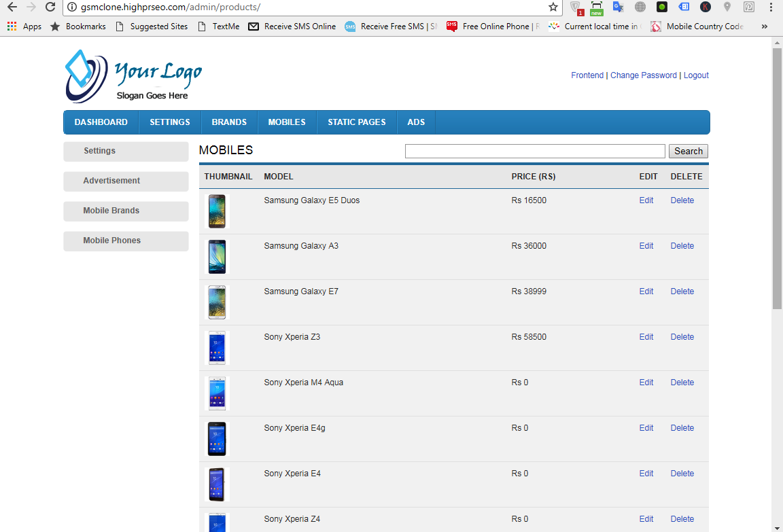Image resolution: width=783 pixels, height=532 pixels.
Task: Click the last grey extension icon before the menu
Action: [749, 7]
